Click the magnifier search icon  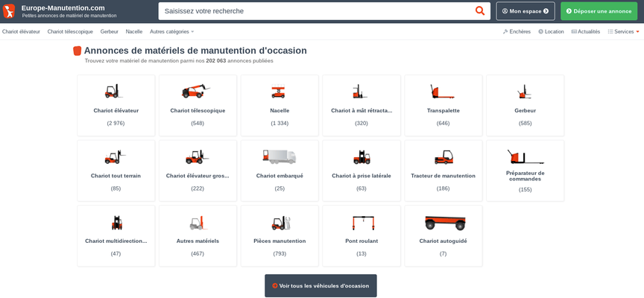click(x=480, y=11)
